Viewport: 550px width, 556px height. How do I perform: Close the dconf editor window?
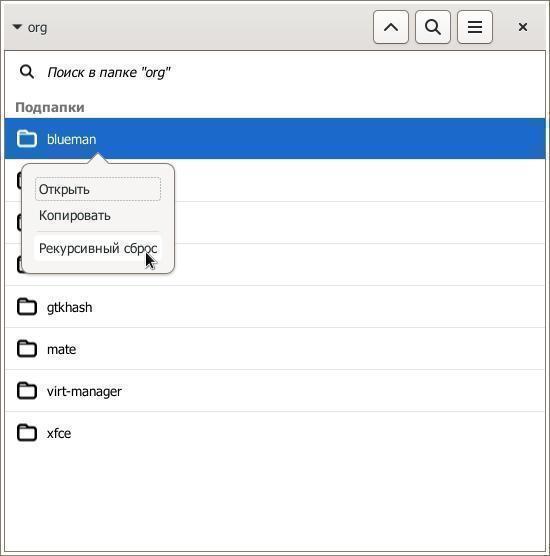coord(522,27)
